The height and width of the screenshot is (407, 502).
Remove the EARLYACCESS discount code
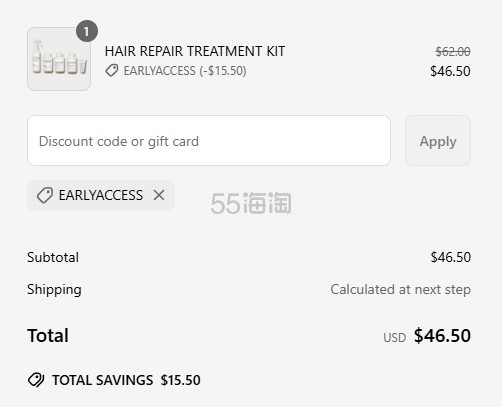pyautogui.click(x=159, y=195)
